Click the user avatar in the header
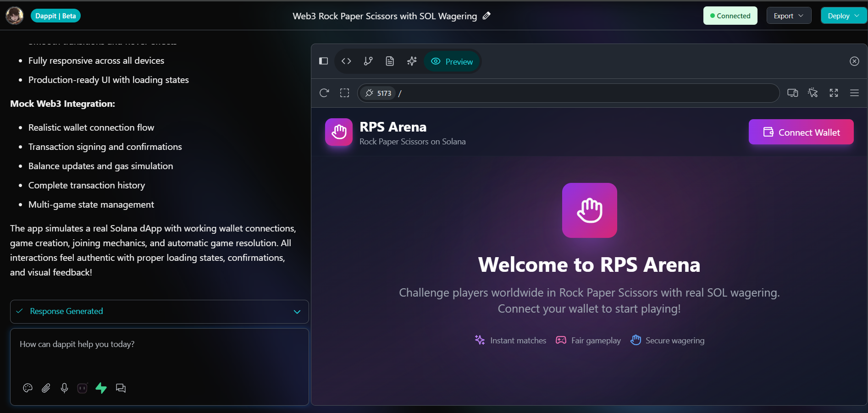The image size is (868, 413). coord(15,16)
